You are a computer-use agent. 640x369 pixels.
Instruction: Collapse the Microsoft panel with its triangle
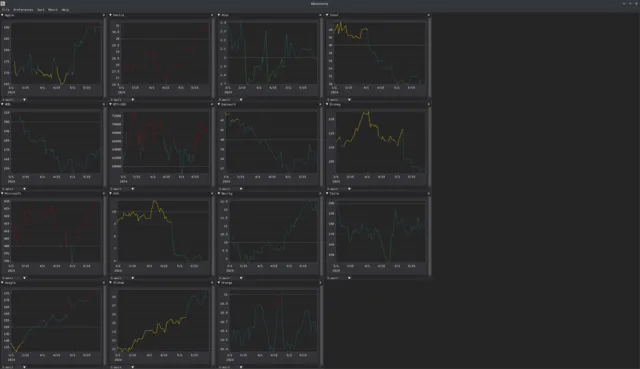tap(2, 193)
